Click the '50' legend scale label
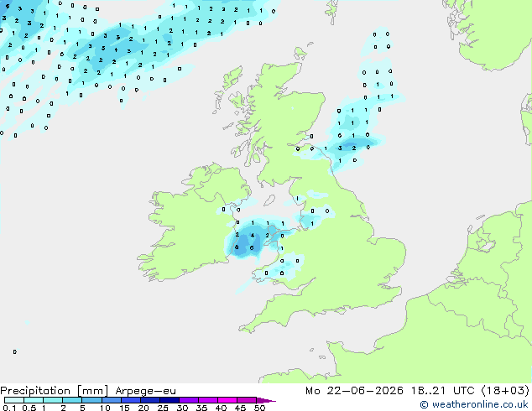 (259, 408)
